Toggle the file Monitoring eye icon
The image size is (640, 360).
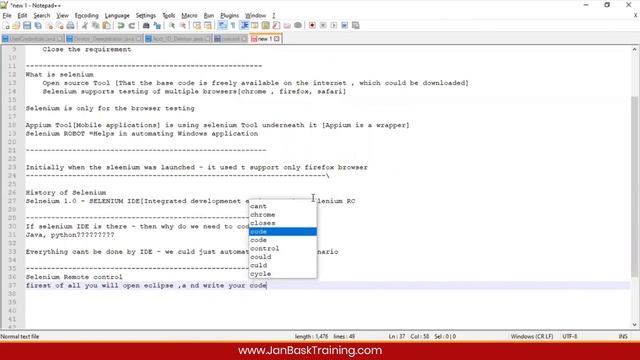[298, 25]
